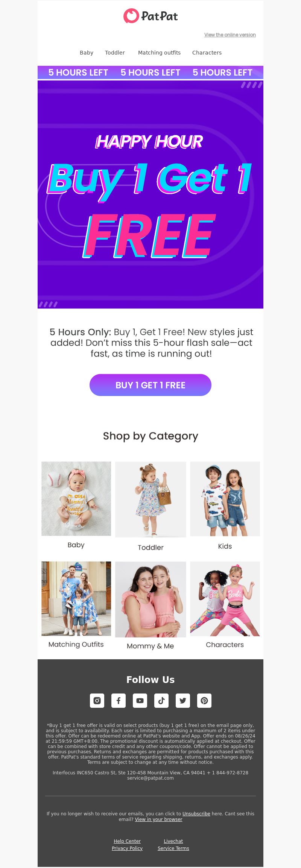Click the PatPat logo at top
Image resolution: width=301 pixels, height=868 pixels.
coord(150,16)
